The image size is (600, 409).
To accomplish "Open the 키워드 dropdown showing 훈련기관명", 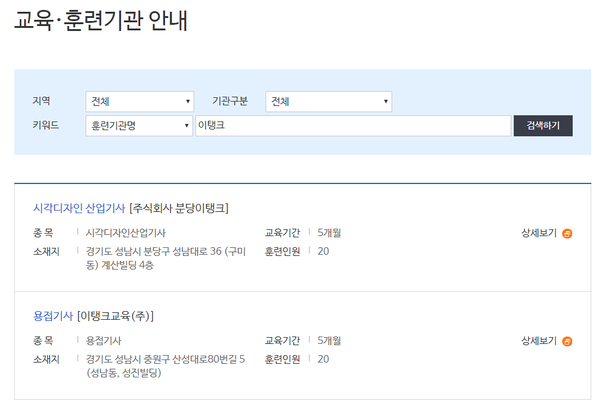I will coord(139,125).
